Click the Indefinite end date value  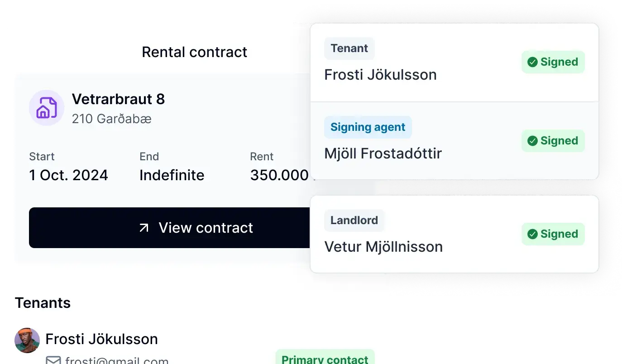point(172,175)
